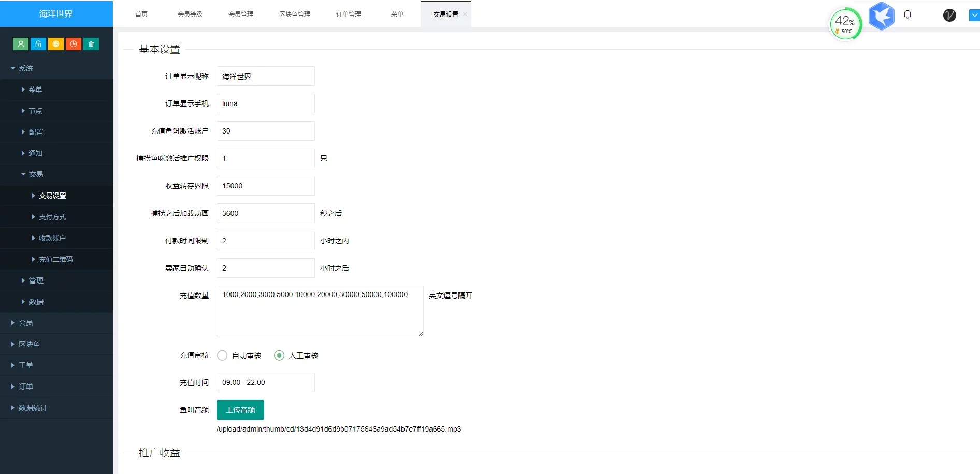The width and height of the screenshot is (980, 474).
Task: Click the yellow globe icon in sidebar
Action: tap(56, 44)
